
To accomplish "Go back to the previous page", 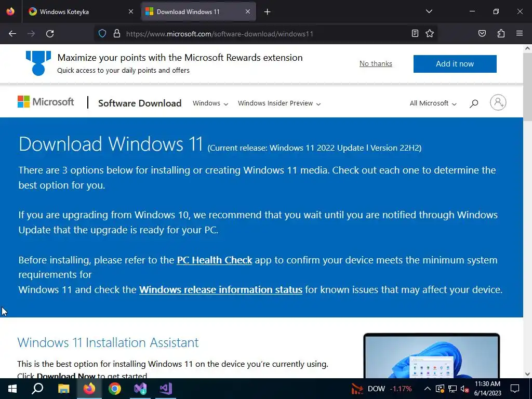I will 12,34.
